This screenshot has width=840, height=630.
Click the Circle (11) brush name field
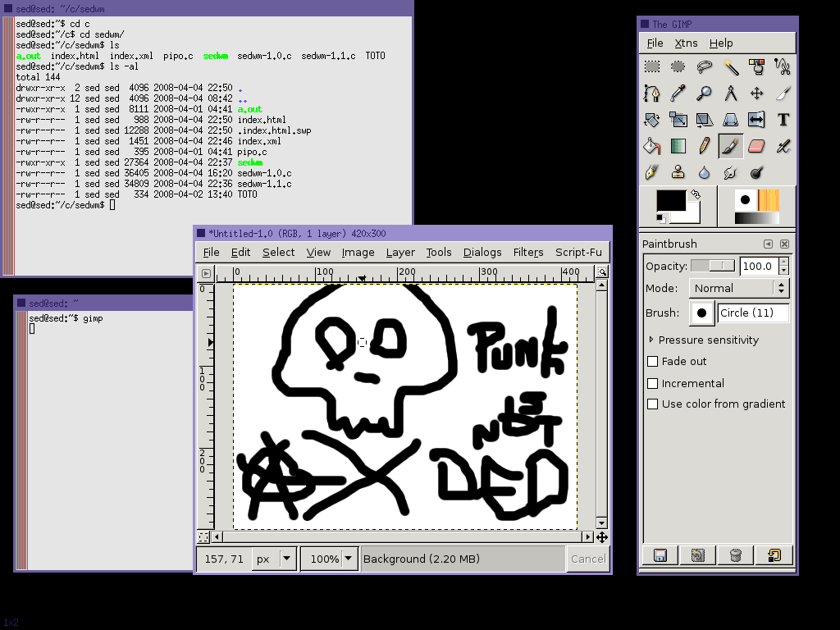click(x=753, y=313)
